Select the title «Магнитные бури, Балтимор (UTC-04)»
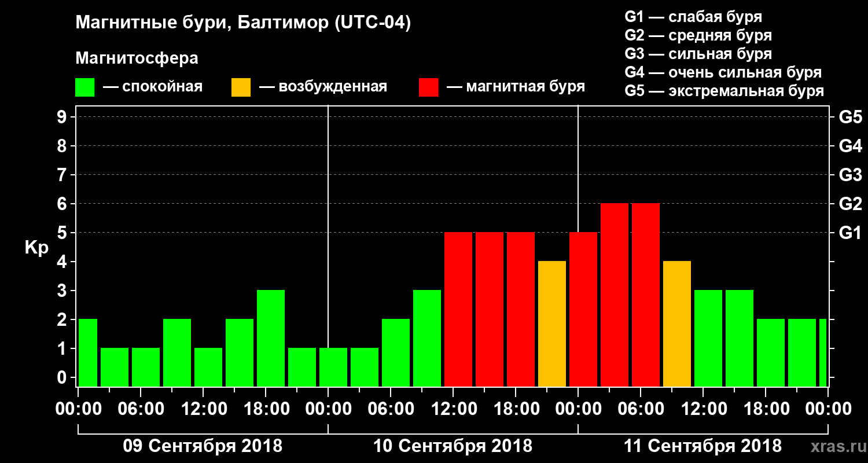 (243, 24)
